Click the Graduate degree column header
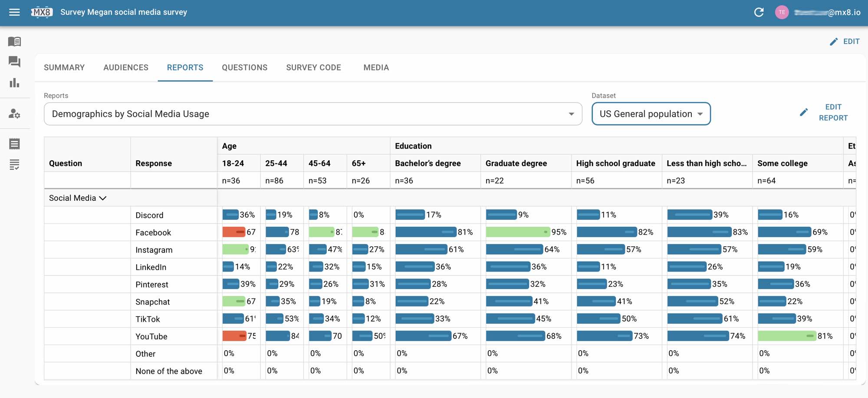 pos(516,163)
